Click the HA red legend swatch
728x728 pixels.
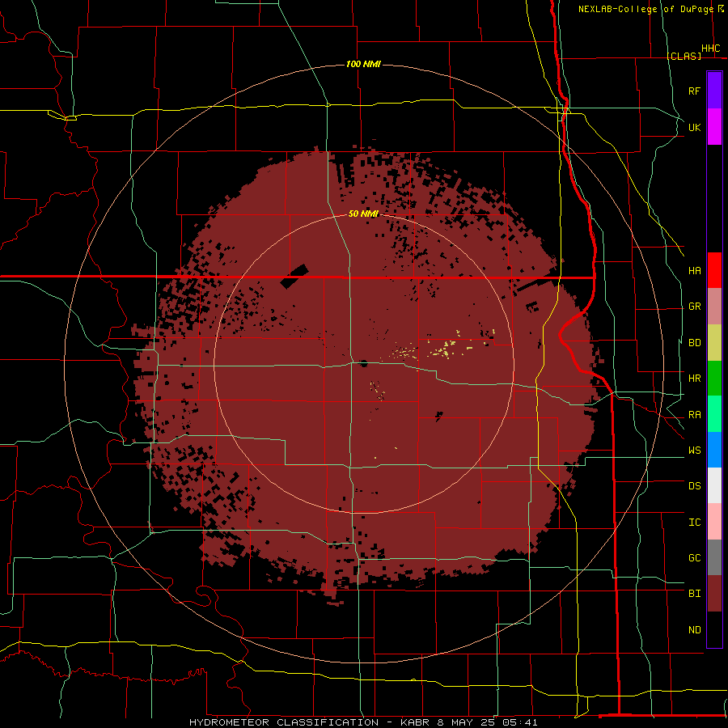click(x=714, y=270)
